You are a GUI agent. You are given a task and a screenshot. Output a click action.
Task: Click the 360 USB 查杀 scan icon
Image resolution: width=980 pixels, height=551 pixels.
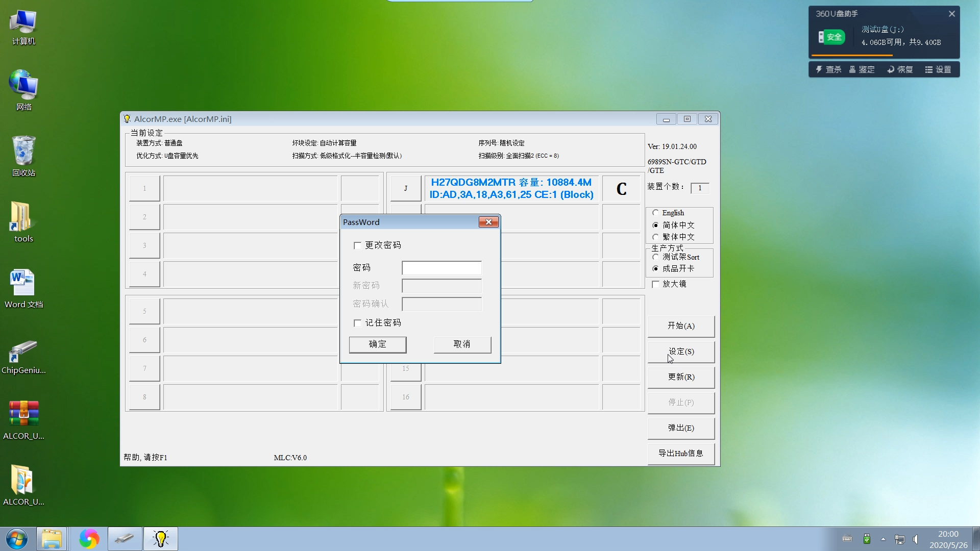(828, 69)
